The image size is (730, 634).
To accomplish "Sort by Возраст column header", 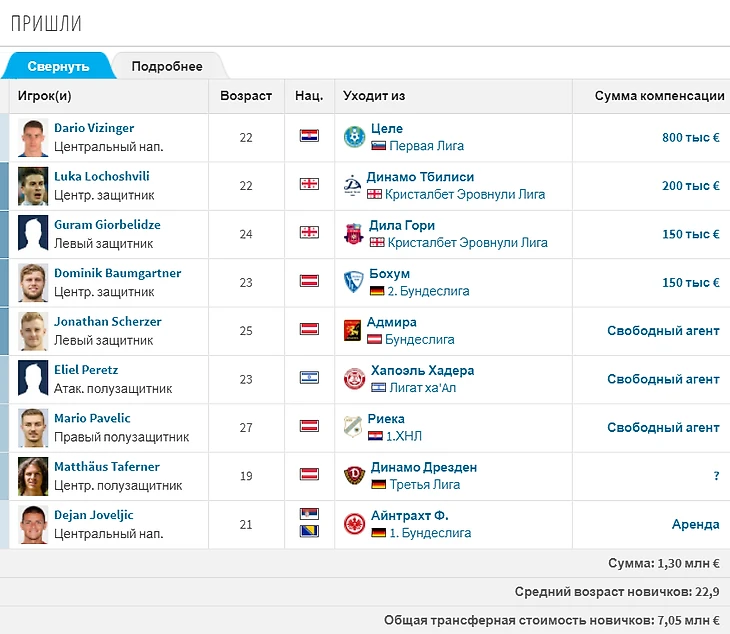I will coord(246,96).
